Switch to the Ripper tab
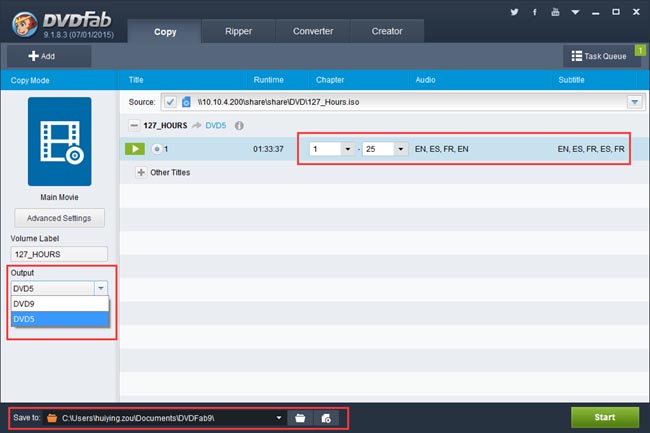650x433 pixels. point(238,31)
